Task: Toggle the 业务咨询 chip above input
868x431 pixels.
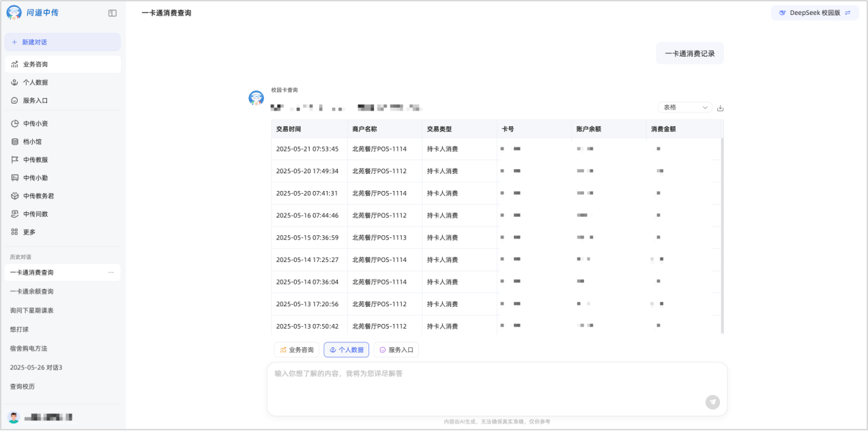Action: click(x=297, y=350)
